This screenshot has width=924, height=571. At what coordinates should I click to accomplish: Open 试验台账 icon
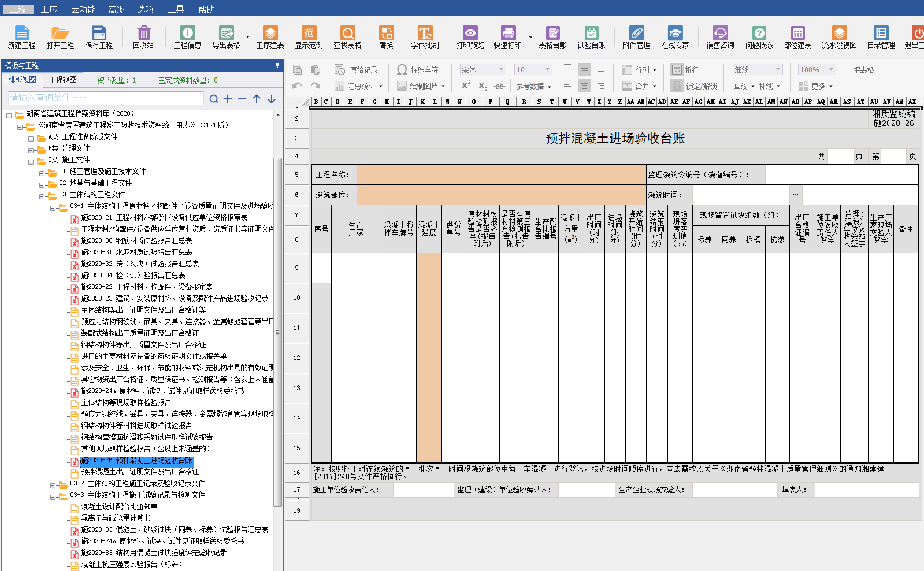(591, 37)
